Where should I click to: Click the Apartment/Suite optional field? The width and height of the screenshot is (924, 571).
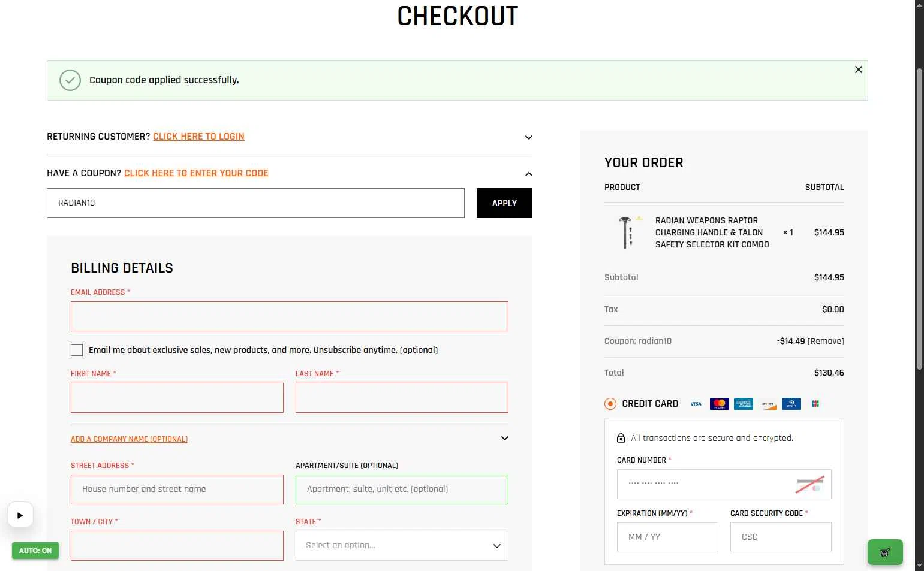coord(402,490)
